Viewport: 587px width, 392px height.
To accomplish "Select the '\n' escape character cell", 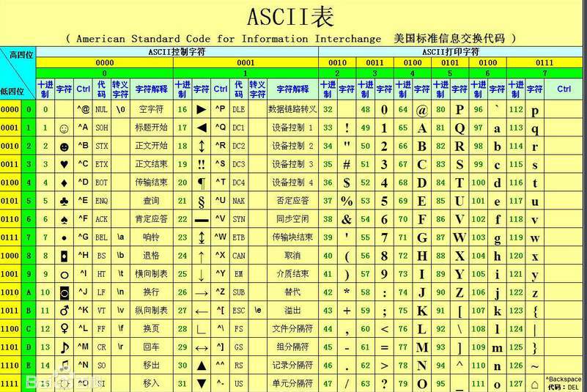I will click(120, 292).
